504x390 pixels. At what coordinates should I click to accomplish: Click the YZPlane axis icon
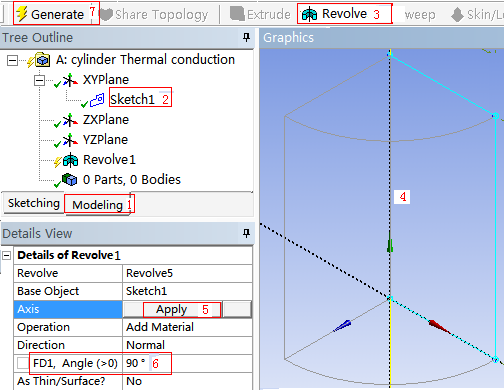coord(69,140)
